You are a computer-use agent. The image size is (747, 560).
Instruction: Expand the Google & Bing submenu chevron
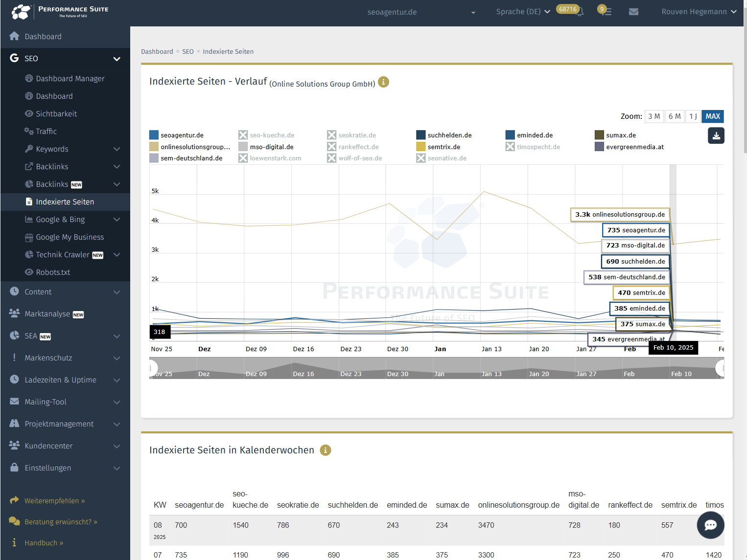pyautogui.click(x=117, y=219)
